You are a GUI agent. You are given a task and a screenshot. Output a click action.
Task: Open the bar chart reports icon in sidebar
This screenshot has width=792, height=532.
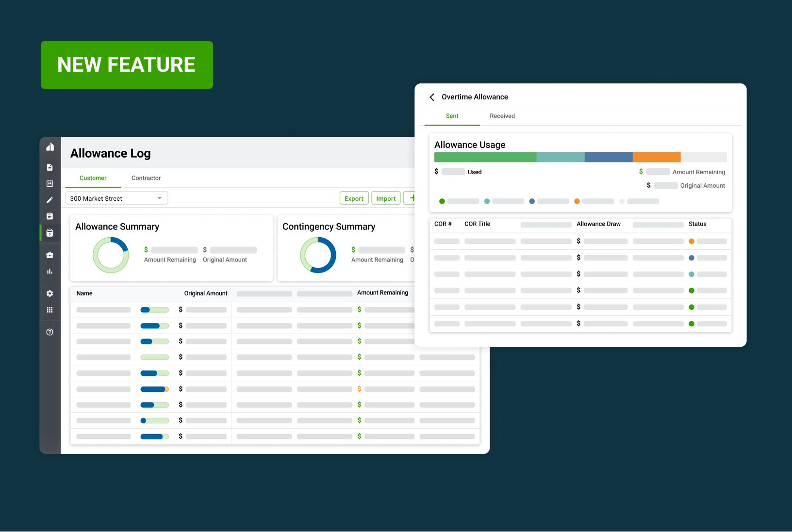pyautogui.click(x=49, y=272)
